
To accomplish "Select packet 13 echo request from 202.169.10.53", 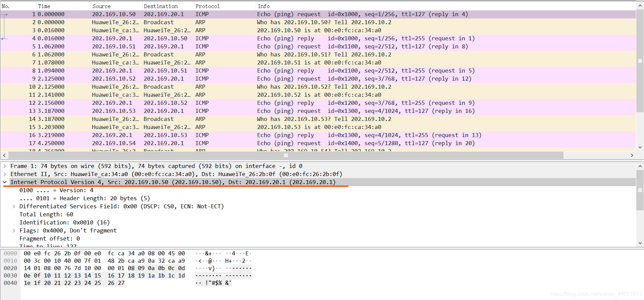I will tap(318, 111).
